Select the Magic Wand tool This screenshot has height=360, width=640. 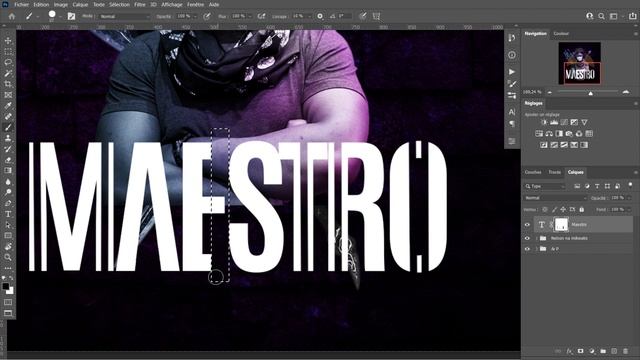click(8, 73)
